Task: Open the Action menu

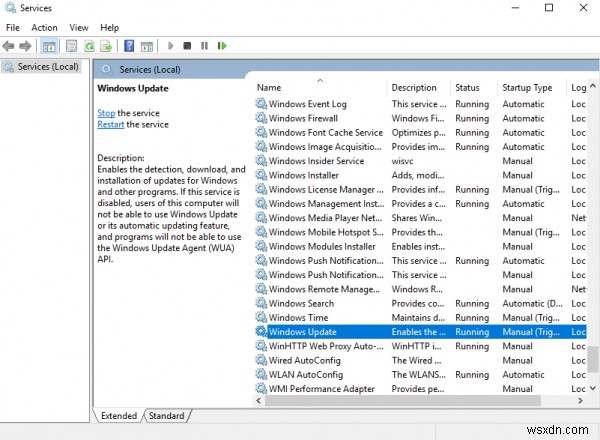Action: 44,28
